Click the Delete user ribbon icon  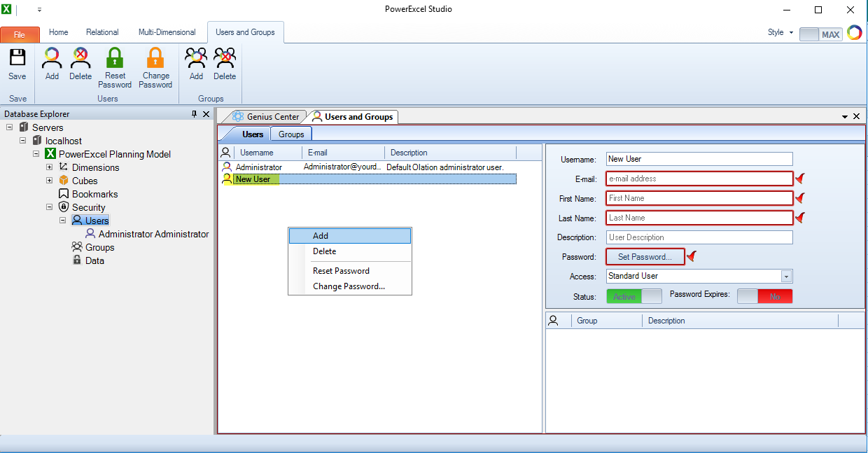pyautogui.click(x=80, y=57)
